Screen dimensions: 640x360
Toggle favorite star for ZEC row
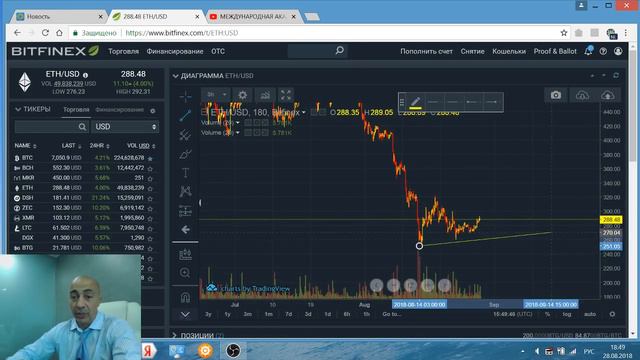pos(150,208)
